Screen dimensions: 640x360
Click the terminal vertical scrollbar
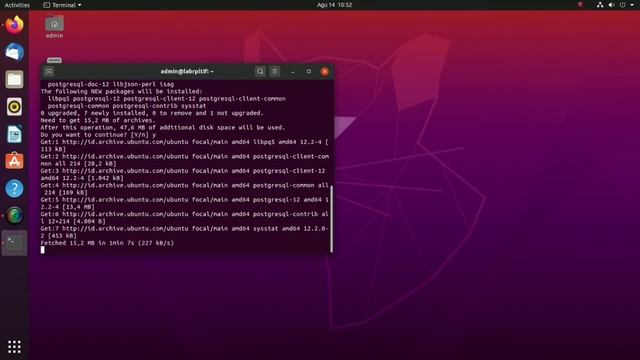click(331, 219)
